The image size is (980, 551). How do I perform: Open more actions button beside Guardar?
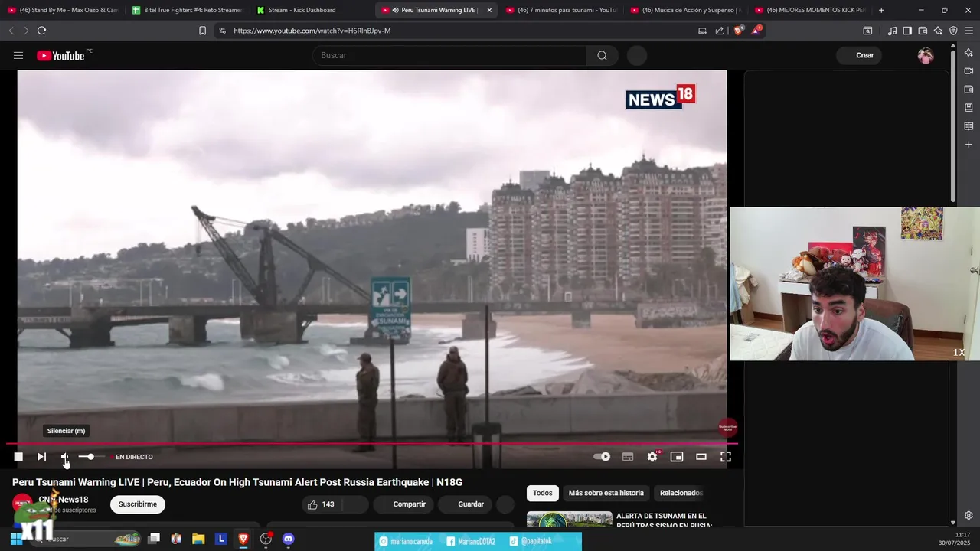click(505, 504)
